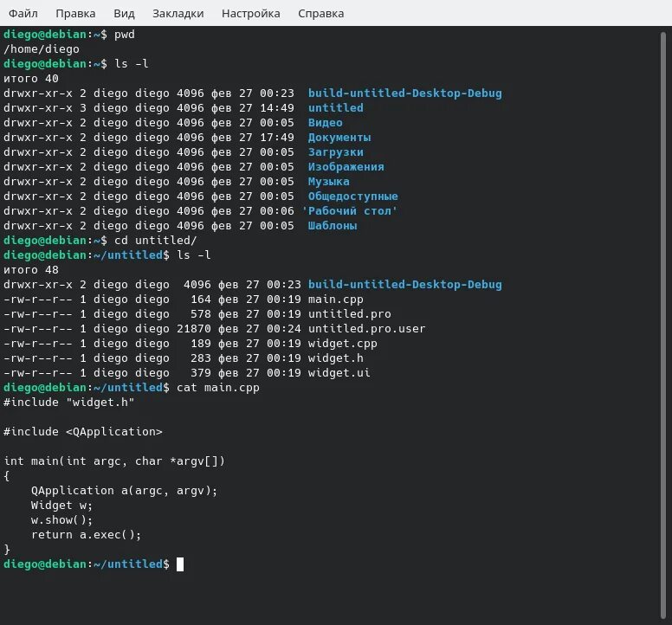Click the 17:49 timestamp of Документы
Viewport: 672px width, 625px height.
277,137
